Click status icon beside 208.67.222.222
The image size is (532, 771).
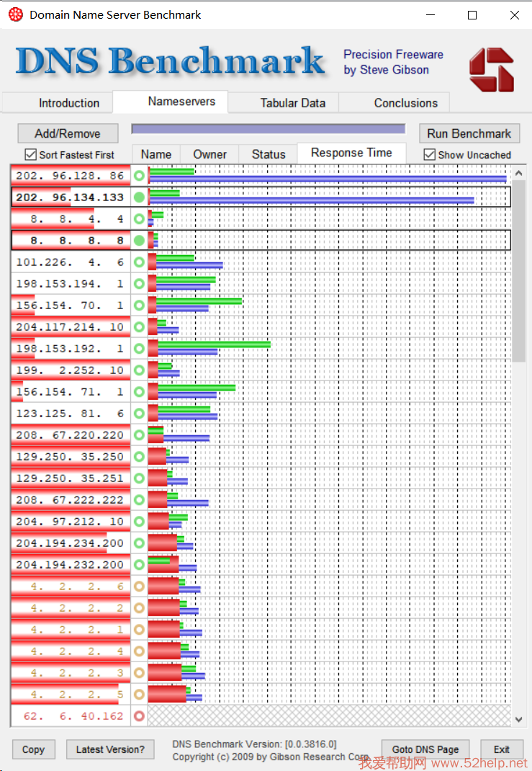[x=139, y=500]
